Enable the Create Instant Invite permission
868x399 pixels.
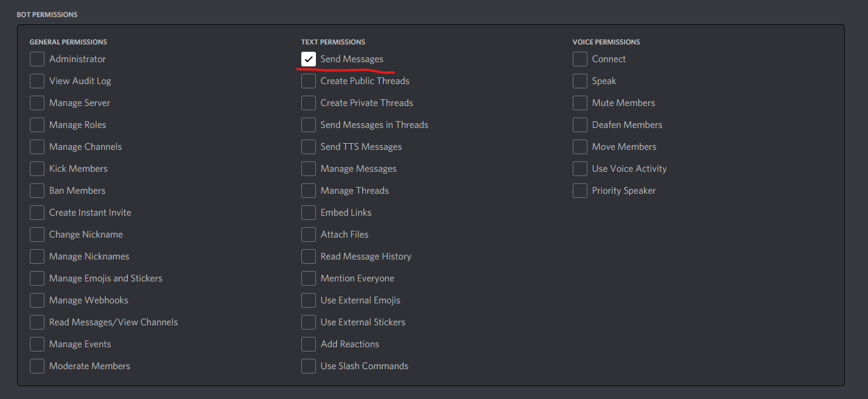pyautogui.click(x=37, y=212)
